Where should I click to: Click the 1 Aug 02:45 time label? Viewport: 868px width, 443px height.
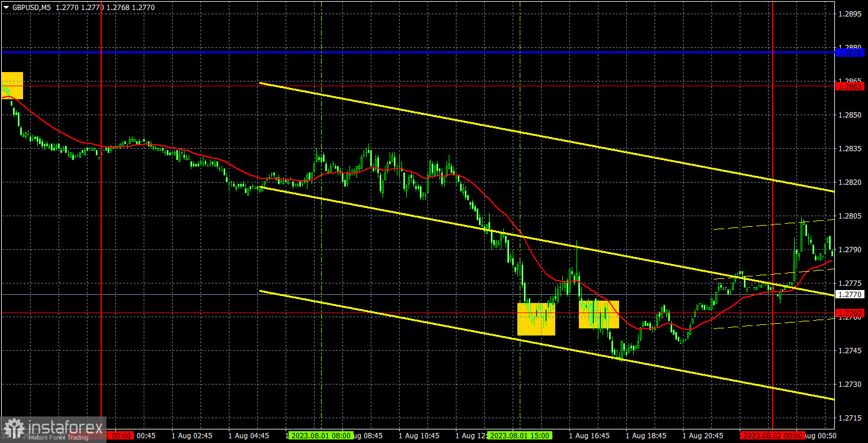192,435
